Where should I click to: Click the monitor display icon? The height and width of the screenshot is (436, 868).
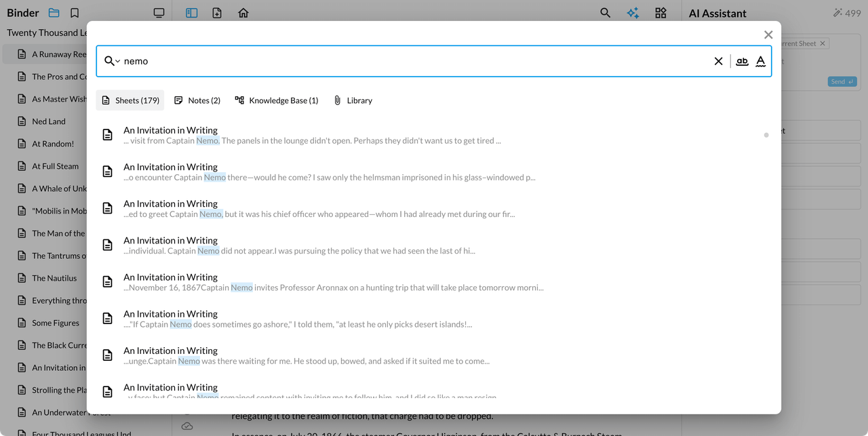point(159,13)
